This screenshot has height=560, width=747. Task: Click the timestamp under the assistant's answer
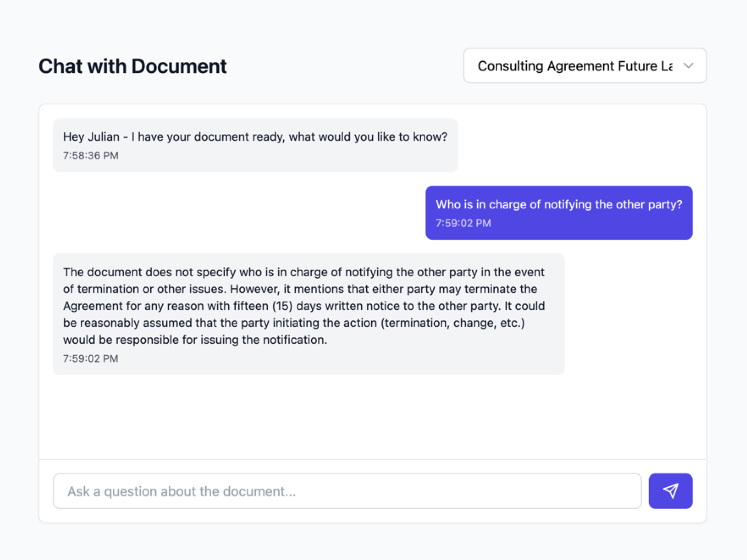pos(90,358)
